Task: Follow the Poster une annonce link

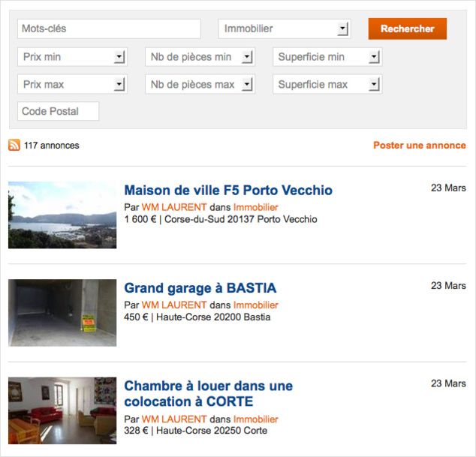Action: (419, 146)
